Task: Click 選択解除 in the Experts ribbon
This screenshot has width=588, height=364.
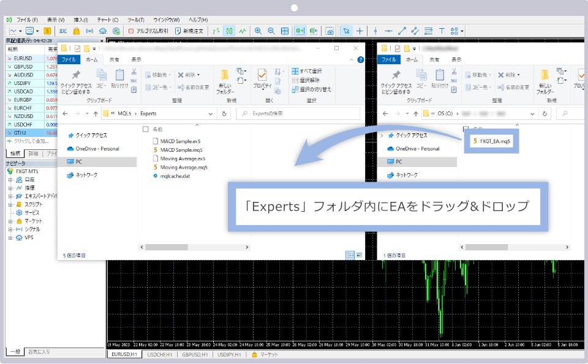Action: (306, 80)
